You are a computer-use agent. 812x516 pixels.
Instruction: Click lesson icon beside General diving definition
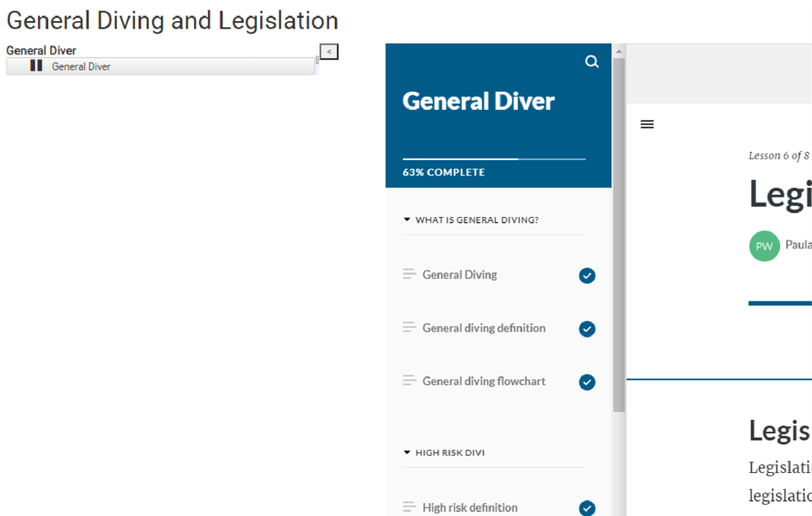(x=409, y=328)
